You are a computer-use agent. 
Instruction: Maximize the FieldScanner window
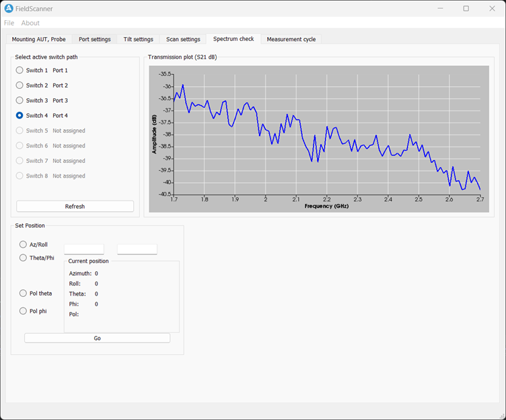(x=466, y=8)
